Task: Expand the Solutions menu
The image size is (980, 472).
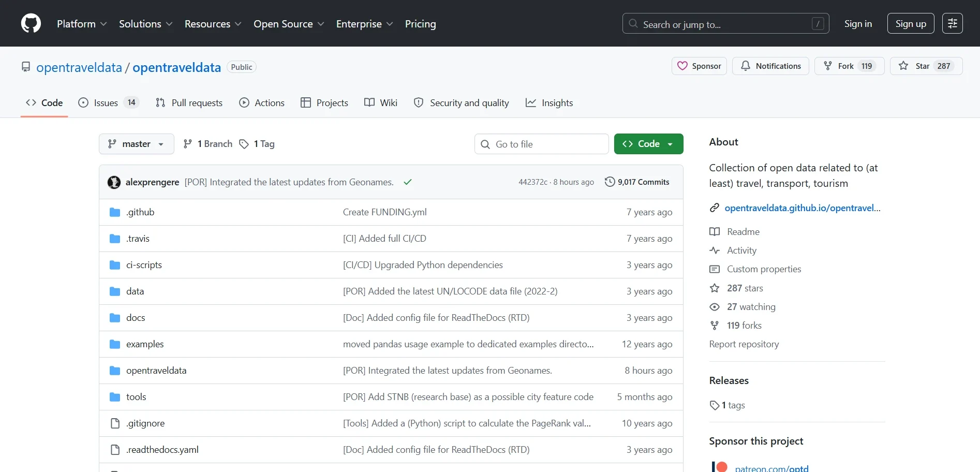Action: [x=145, y=24]
